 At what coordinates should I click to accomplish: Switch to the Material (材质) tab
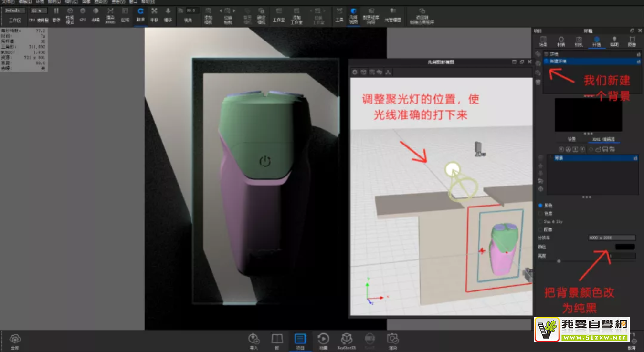tap(561, 41)
